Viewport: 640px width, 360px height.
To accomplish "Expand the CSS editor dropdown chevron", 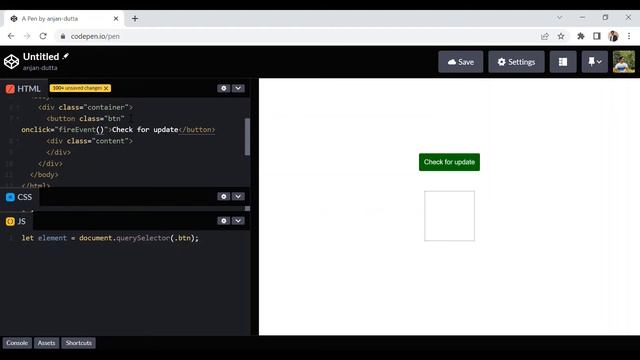I will tap(238, 196).
